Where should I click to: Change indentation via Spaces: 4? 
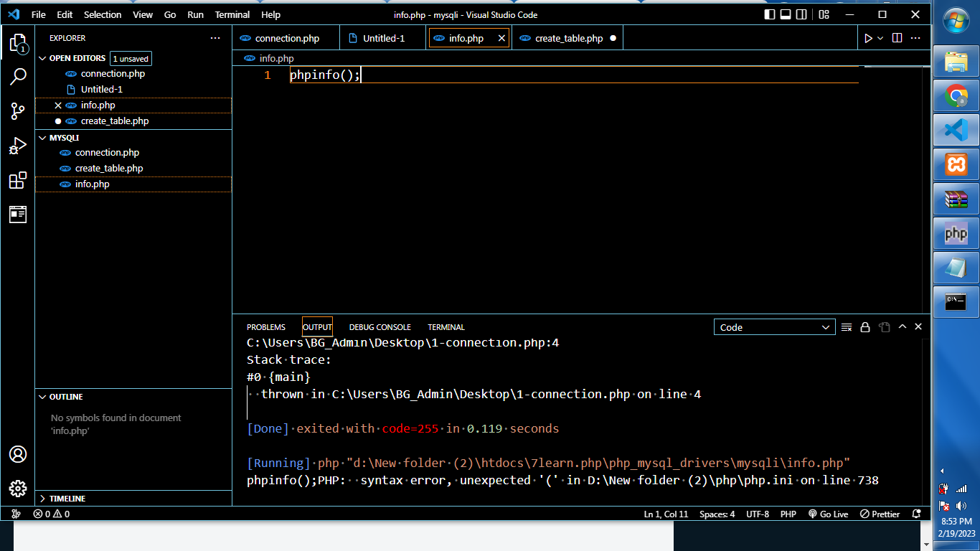click(x=717, y=514)
